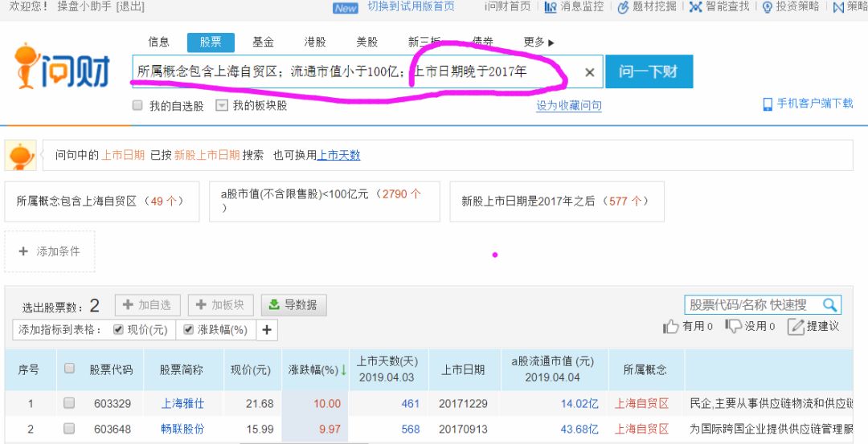Click the 现价(元) column header

(x=251, y=370)
